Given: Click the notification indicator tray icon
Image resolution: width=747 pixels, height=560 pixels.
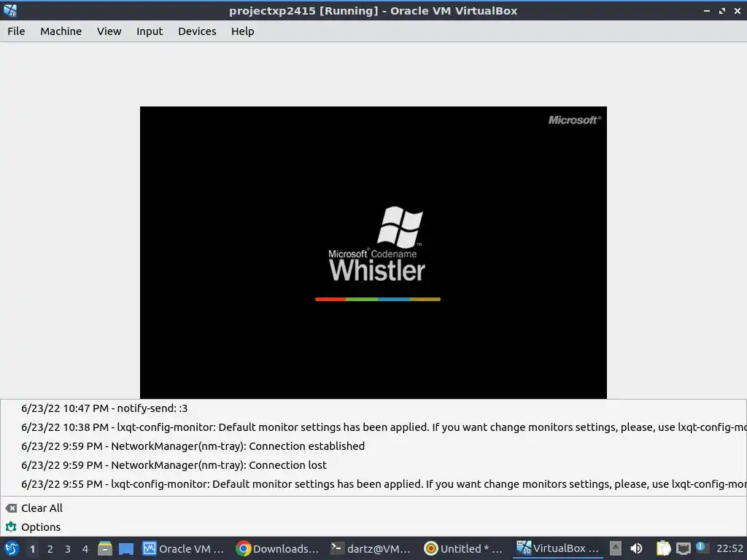Looking at the screenshot, I should [701, 547].
